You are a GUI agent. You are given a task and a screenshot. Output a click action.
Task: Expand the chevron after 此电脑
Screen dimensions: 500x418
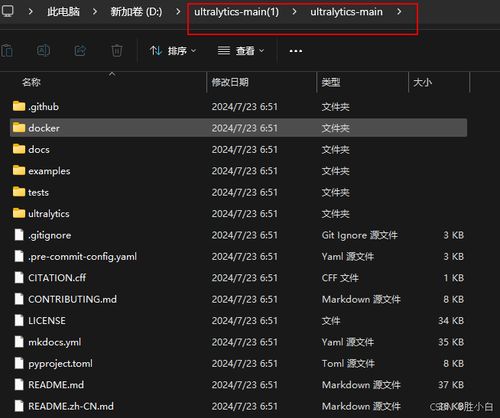[95, 12]
